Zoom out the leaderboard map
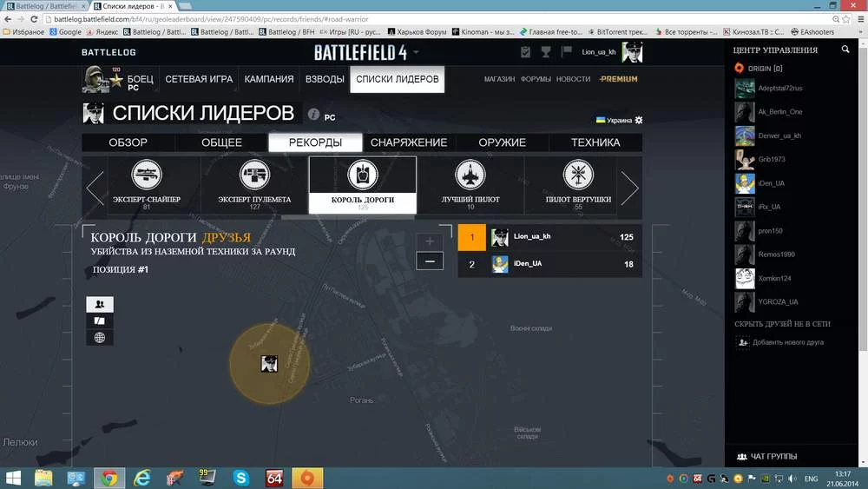 click(430, 261)
